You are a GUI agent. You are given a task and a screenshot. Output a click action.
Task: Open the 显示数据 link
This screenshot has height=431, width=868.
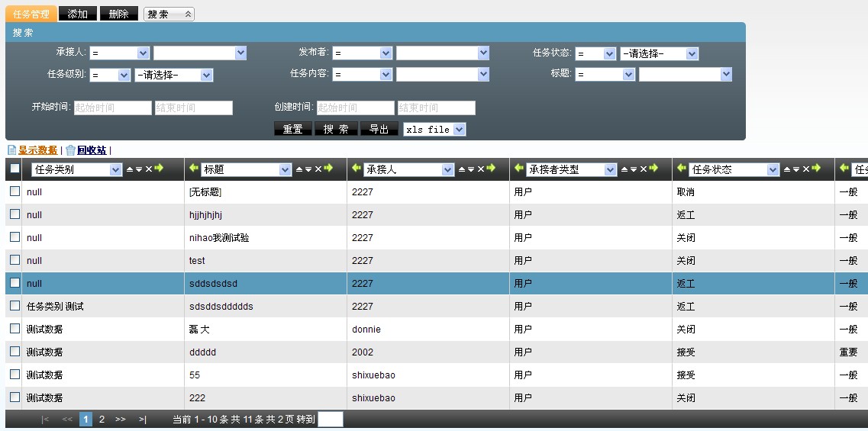click(37, 150)
